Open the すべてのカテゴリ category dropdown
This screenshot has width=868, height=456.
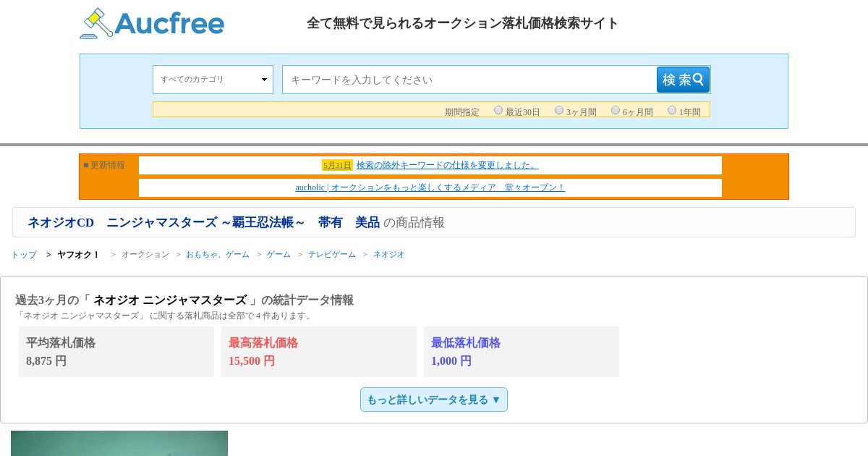[213, 80]
